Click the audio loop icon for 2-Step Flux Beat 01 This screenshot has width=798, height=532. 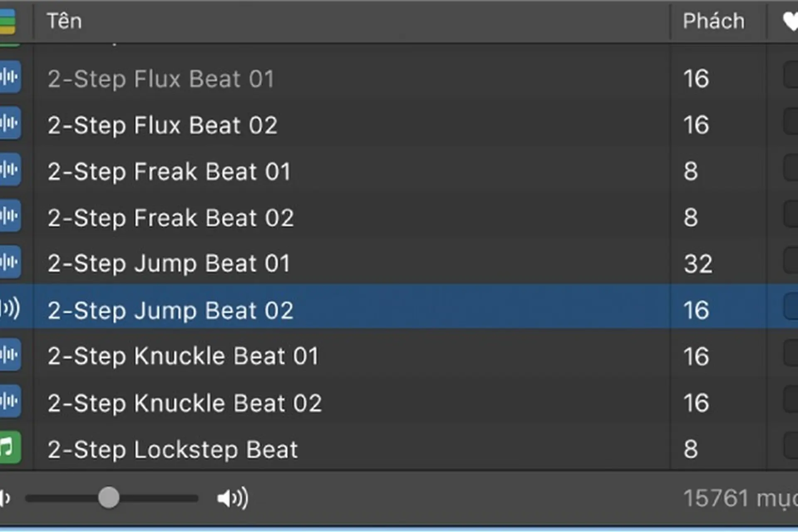coord(10,77)
